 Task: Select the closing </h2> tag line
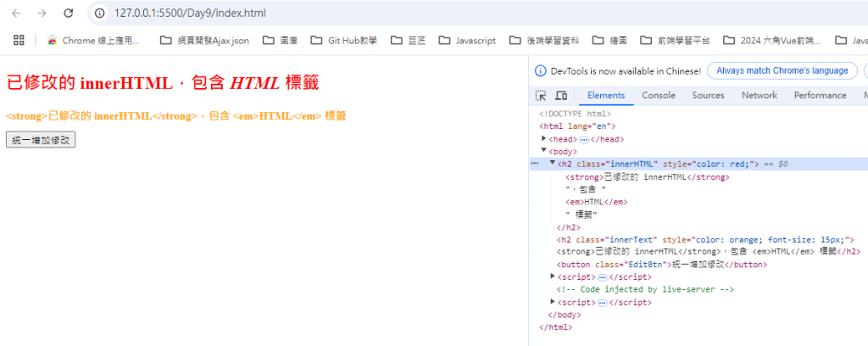pyautogui.click(x=569, y=227)
